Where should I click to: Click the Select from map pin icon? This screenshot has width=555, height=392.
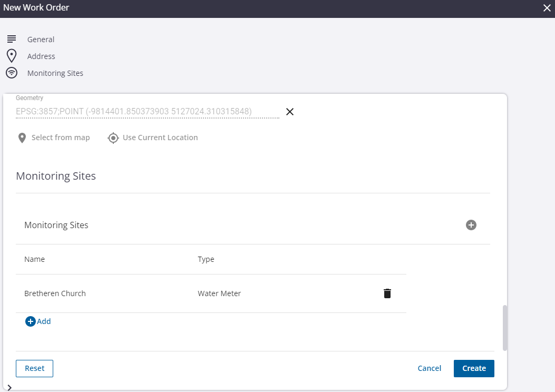point(22,138)
